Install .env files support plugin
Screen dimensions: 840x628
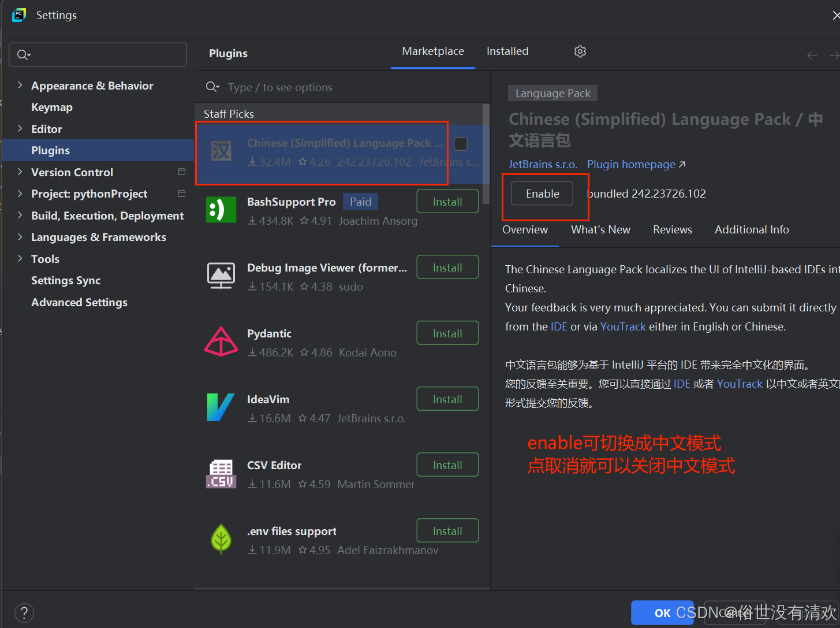click(x=447, y=531)
